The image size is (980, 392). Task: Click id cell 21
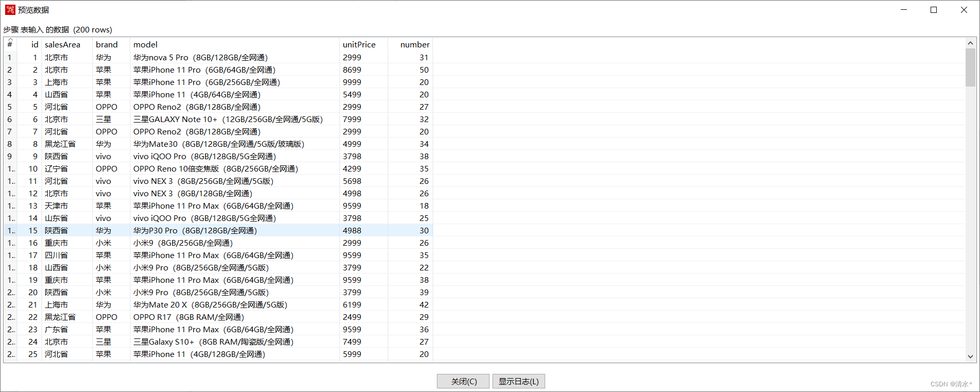pos(33,304)
